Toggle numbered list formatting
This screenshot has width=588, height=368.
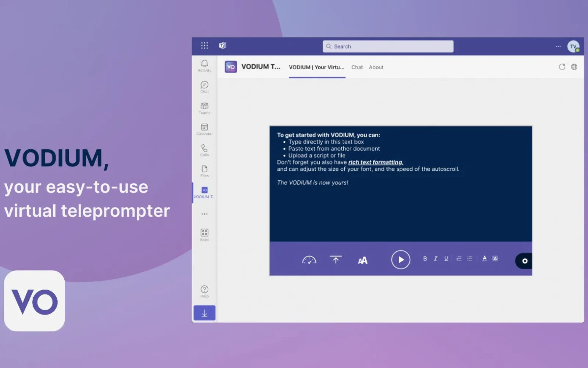click(x=459, y=259)
